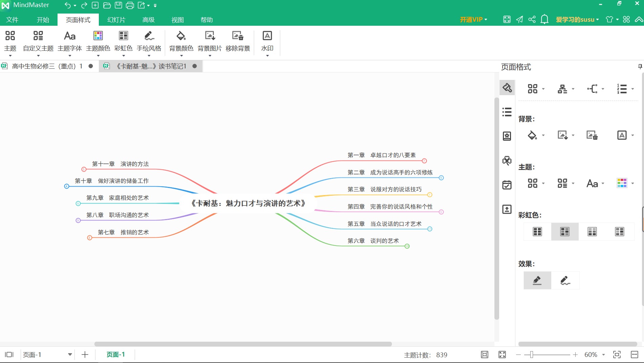Add new page with plus button
The width and height of the screenshot is (644, 363).
pyautogui.click(x=85, y=355)
